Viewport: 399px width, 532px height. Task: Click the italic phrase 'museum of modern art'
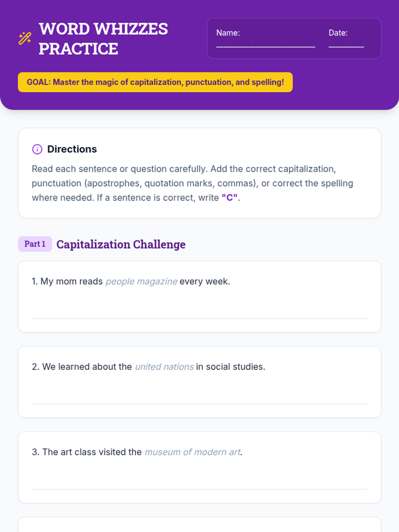[x=193, y=452]
